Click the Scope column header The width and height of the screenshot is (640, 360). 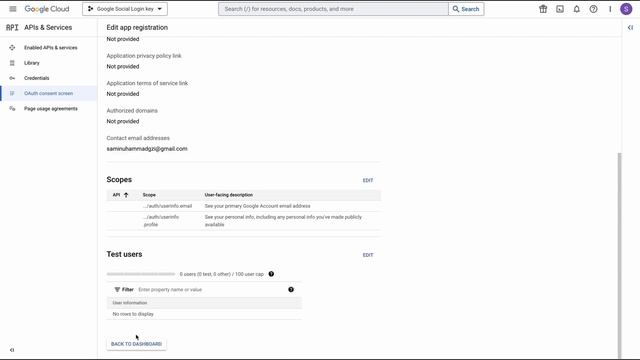tap(149, 195)
